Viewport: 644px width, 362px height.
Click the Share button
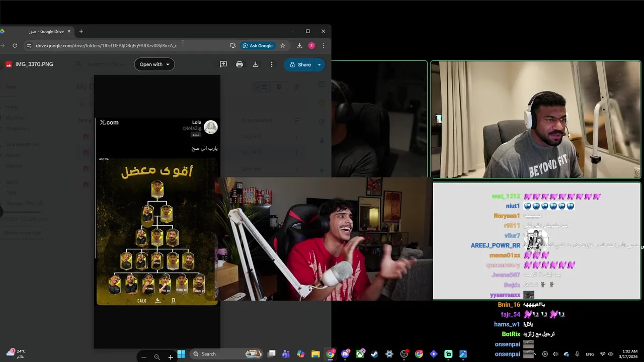point(300,64)
